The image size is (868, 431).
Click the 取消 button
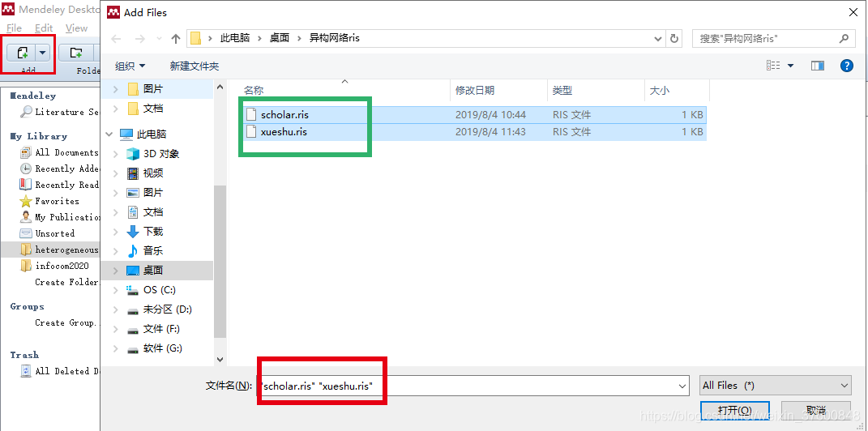coord(816,410)
